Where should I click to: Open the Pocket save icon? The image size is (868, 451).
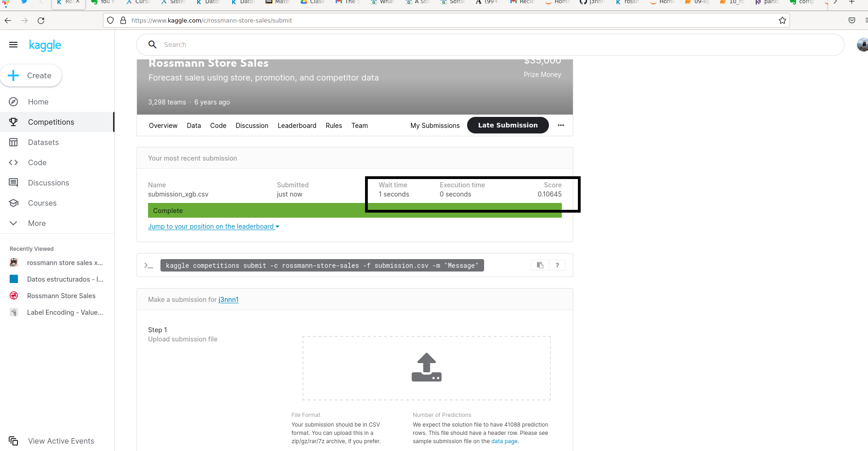click(x=852, y=20)
